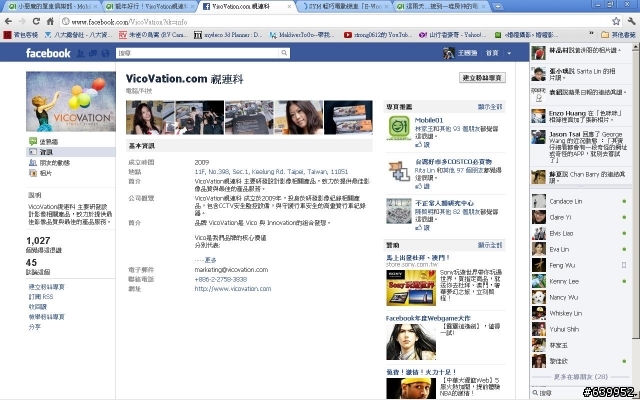640x400 pixels.
Task: Open the profile name link in header
Action: 467,53
